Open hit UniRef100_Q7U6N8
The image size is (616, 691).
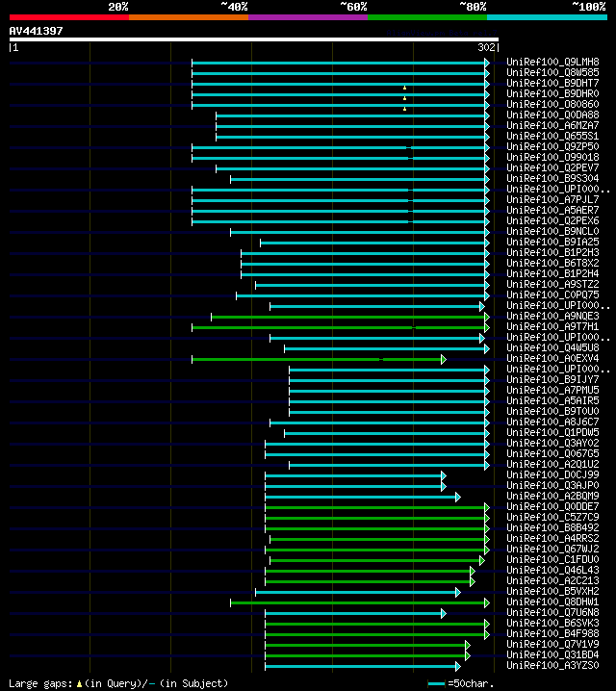[552, 612]
